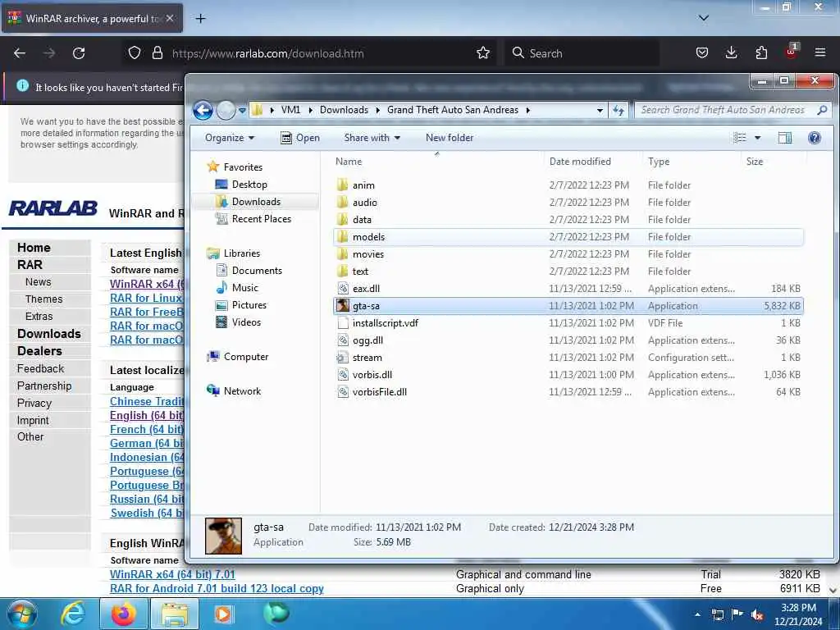Select Favorites in the navigation pane
Image resolution: width=840 pixels, height=630 pixels.
(235, 167)
